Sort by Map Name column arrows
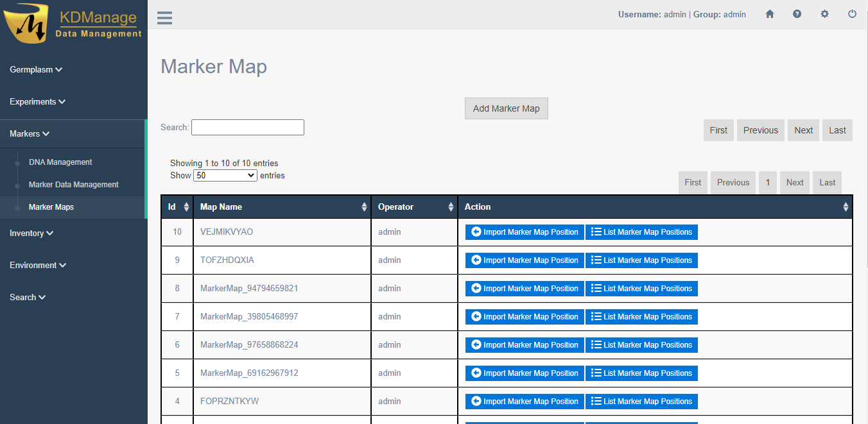868x424 pixels. click(x=364, y=207)
